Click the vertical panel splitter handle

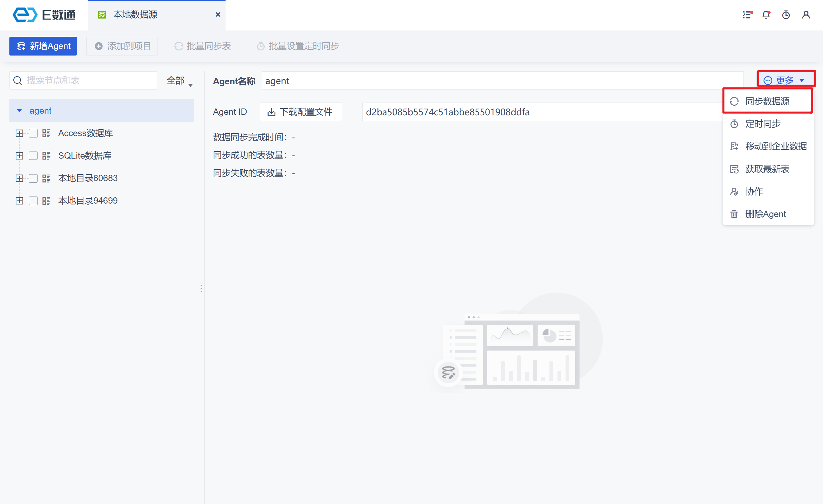coord(201,288)
